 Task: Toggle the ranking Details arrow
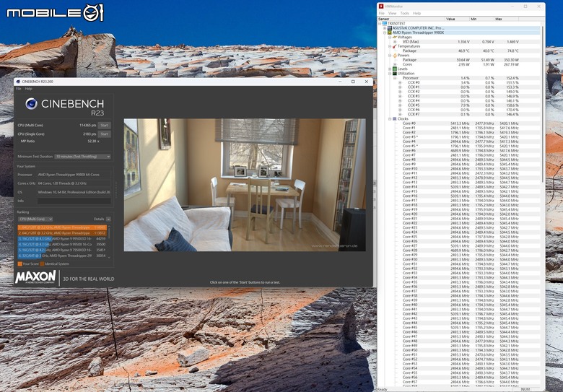coord(108,219)
